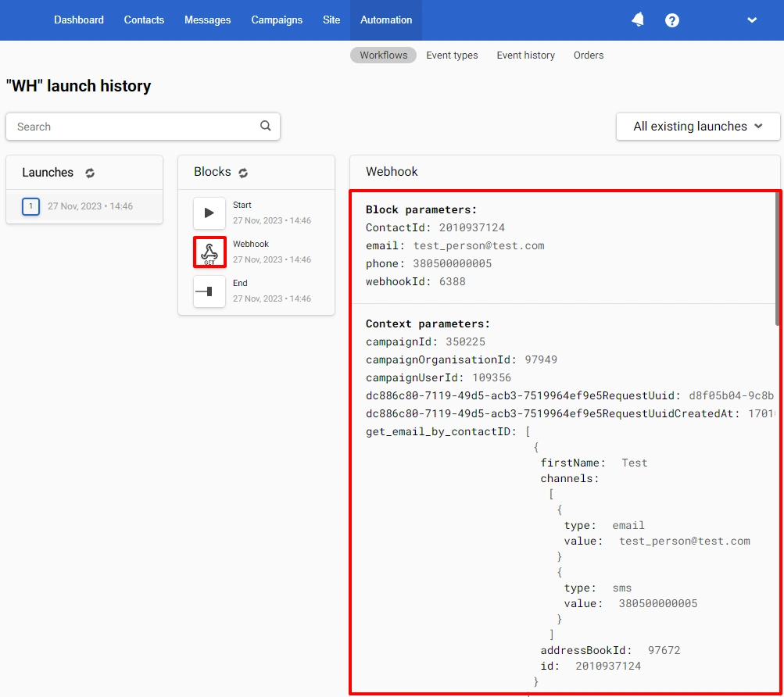Click the Webhook block label
The height and width of the screenshot is (697, 784).
coord(250,244)
